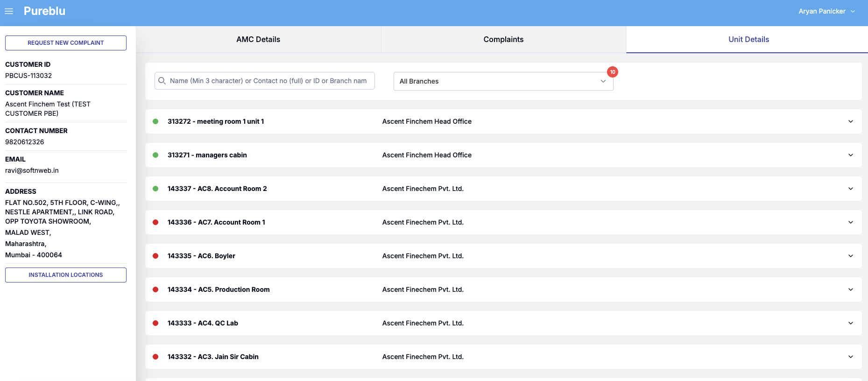Expand AC8. Account Room 2 row

coord(851,189)
